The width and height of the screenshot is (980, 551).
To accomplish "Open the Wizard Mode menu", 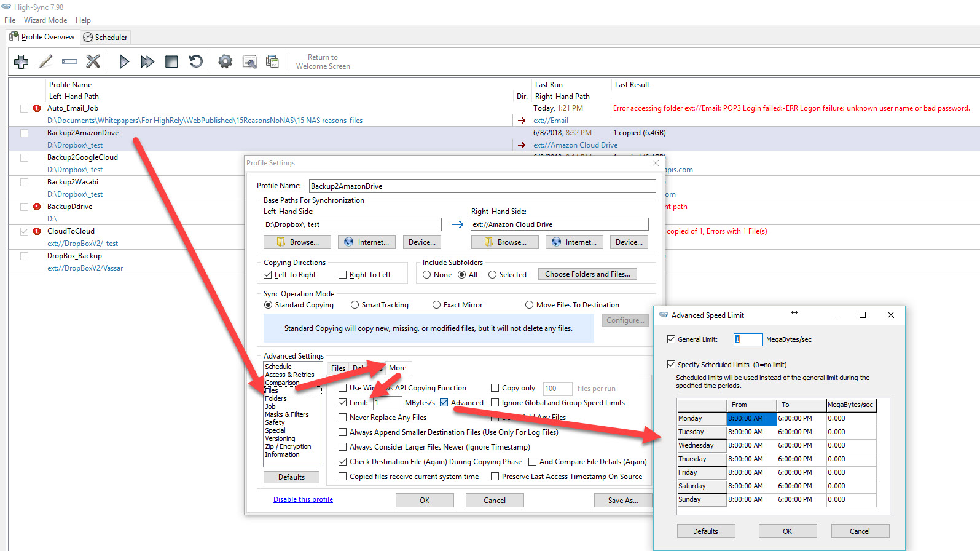I will pos(45,20).
